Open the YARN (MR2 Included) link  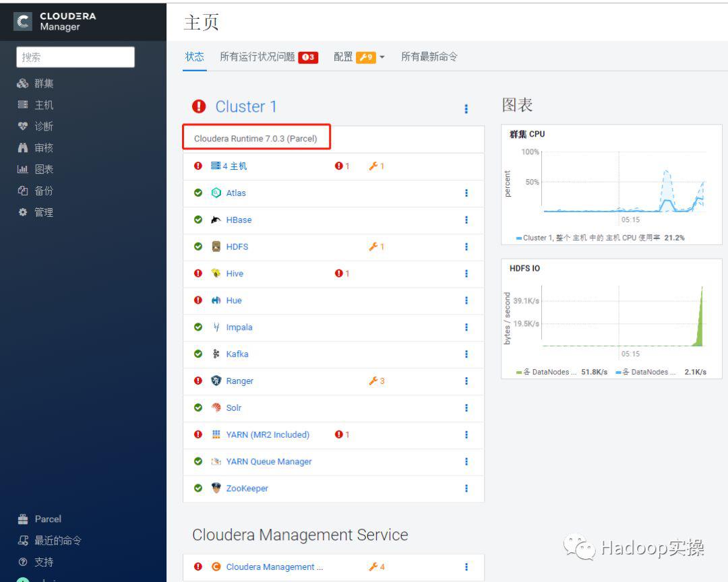pos(268,434)
